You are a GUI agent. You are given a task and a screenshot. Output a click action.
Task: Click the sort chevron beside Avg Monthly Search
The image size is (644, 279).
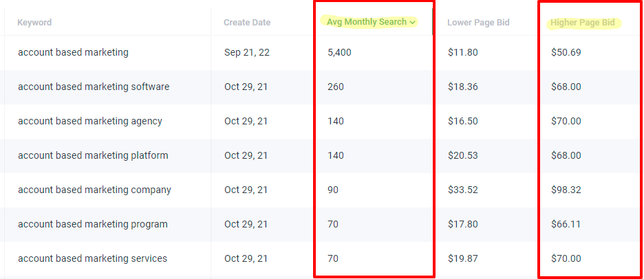pyautogui.click(x=412, y=23)
